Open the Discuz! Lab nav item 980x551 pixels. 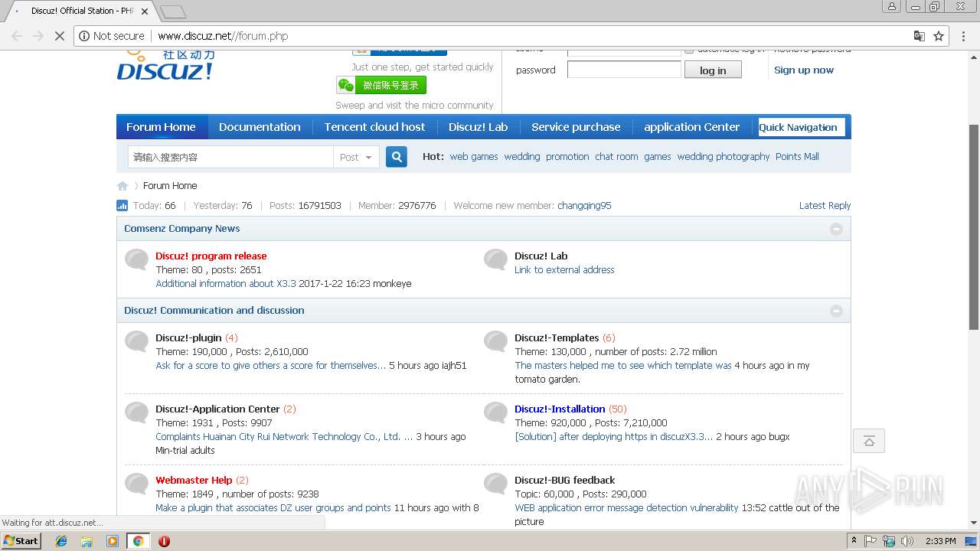tap(478, 127)
